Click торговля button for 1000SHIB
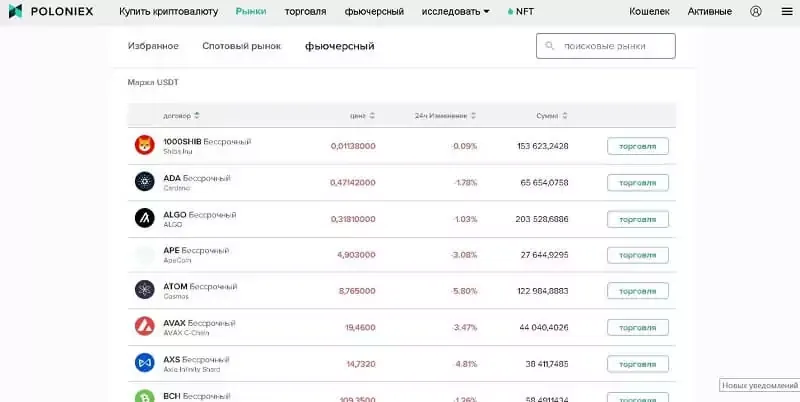The height and width of the screenshot is (402, 800). pos(638,146)
